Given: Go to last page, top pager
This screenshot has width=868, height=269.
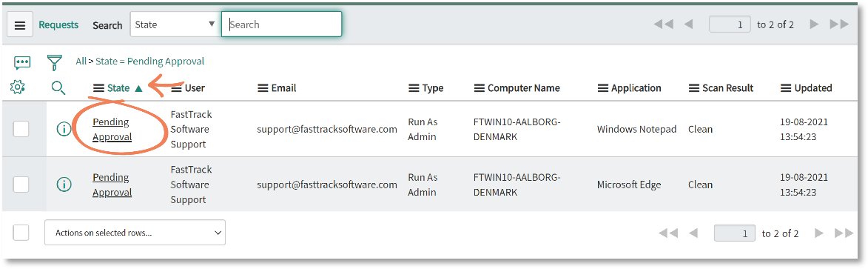Looking at the screenshot, I should (839, 24).
